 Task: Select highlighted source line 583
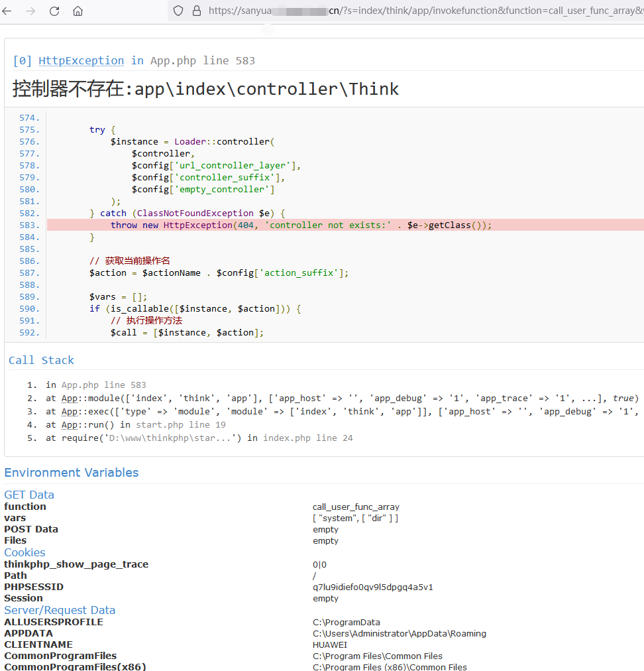[x=345, y=225]
